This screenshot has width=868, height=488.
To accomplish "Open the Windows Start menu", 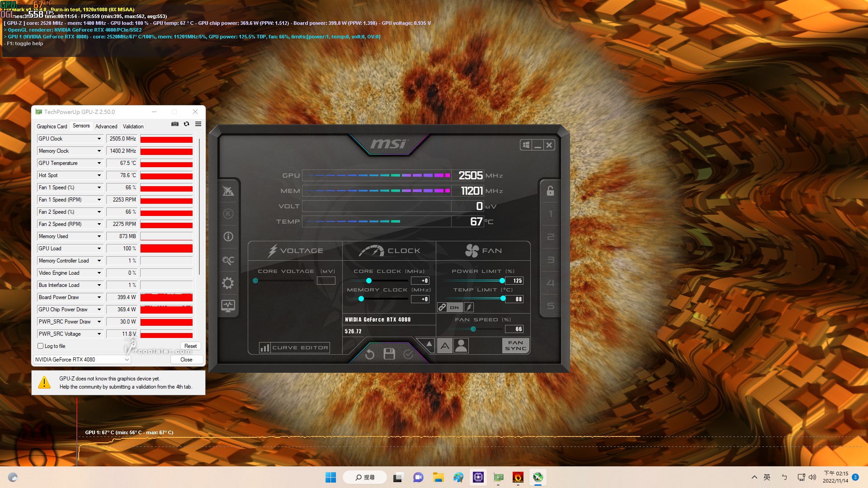I will click(330, 477).
